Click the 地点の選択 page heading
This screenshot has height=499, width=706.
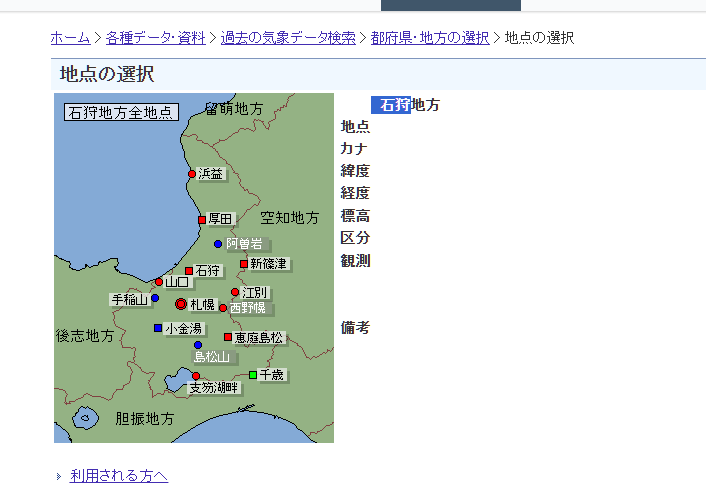(107, 74)
